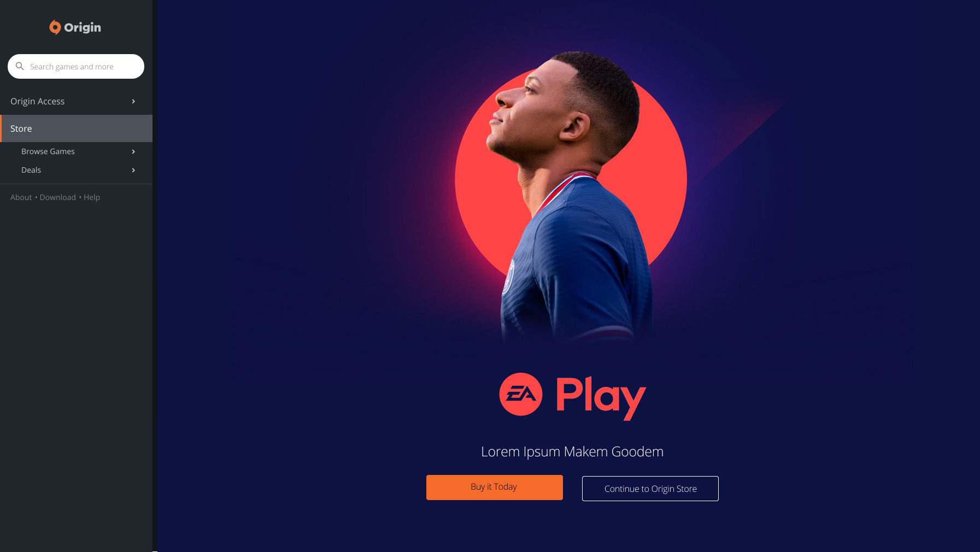Click the search magnifier icon
980x552 pixels.
pos(20,66)
